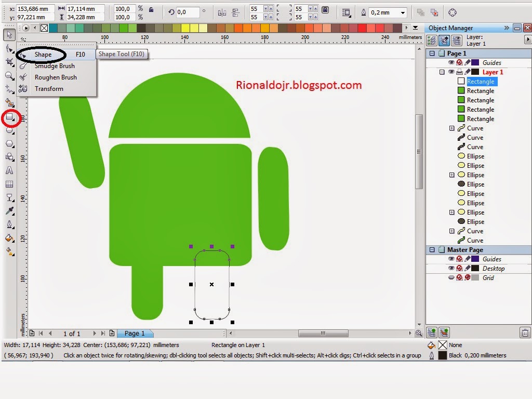Pick the bright red swatch in the palette
Screen dimensions: 532x399
[362, 28]
